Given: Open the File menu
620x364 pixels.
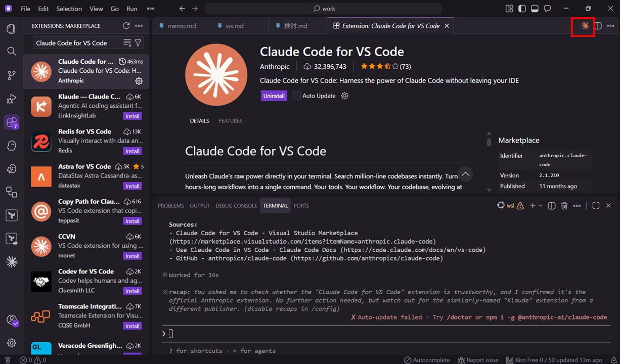Looking at the screenshot, I should pyautogui.click(x=25, y=9).
